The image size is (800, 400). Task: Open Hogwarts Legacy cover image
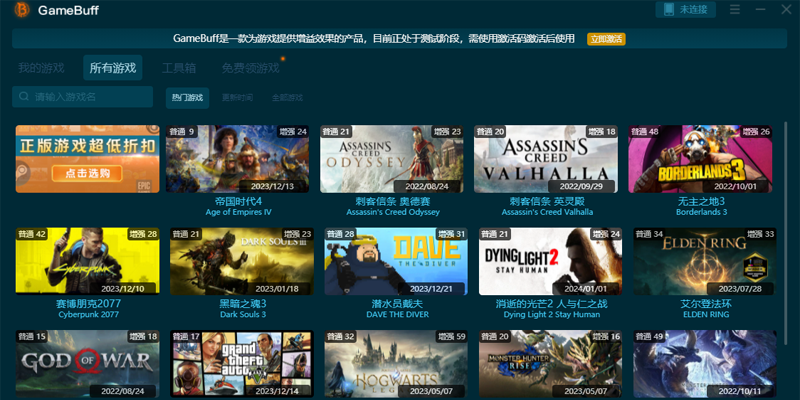(396, 364)
